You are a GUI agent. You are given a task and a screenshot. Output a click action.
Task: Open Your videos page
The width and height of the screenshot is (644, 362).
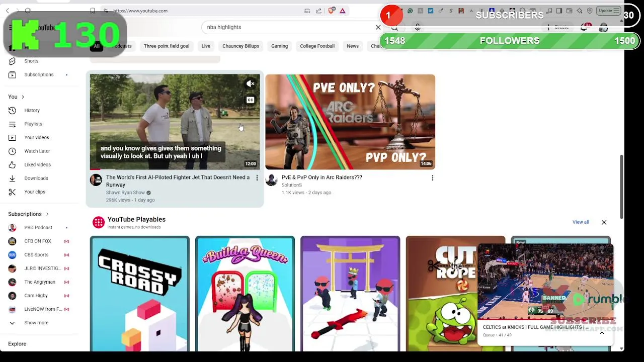tap(36, 137)
